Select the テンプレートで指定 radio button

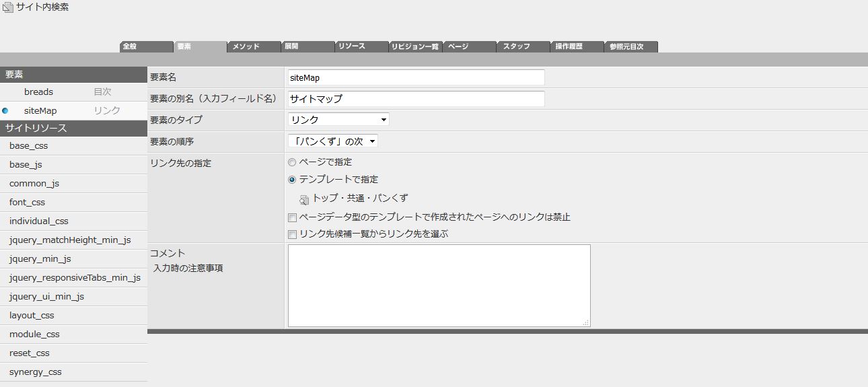coord(292,180)
